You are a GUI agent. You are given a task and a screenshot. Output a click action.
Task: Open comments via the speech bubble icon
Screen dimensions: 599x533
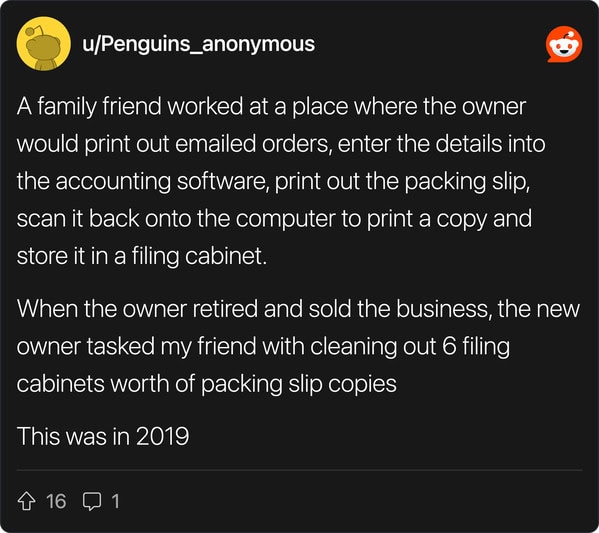[x=92, y=501]
